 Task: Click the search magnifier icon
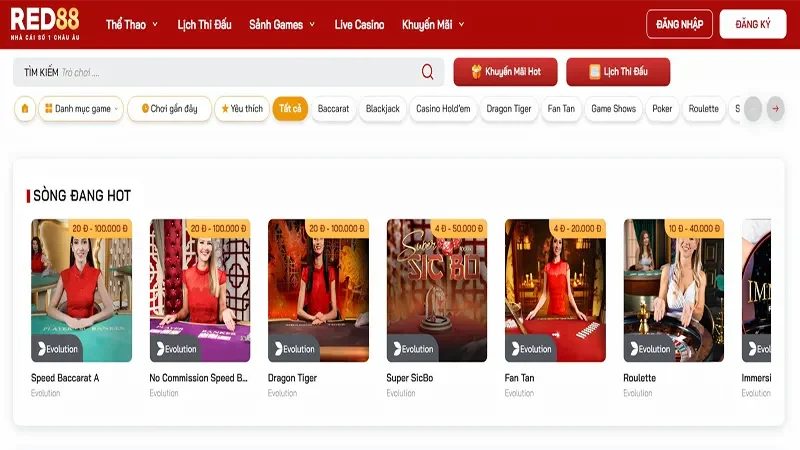click(x=428, y=72)
